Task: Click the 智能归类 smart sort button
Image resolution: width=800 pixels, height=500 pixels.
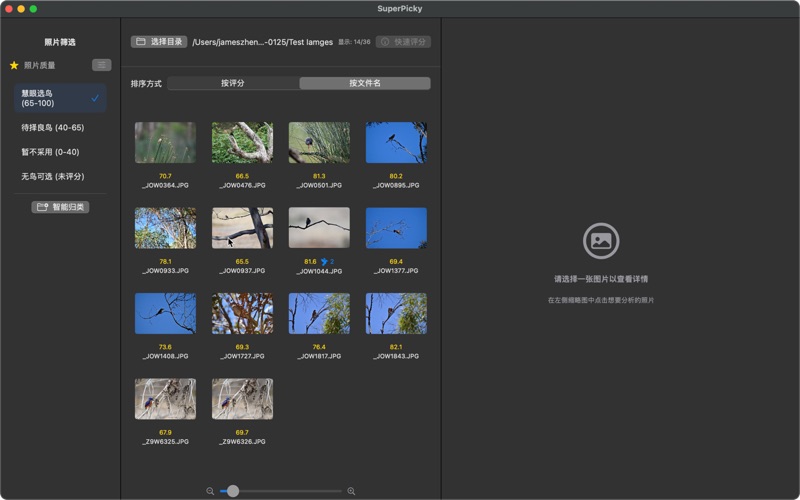Action: coord(60,207)
